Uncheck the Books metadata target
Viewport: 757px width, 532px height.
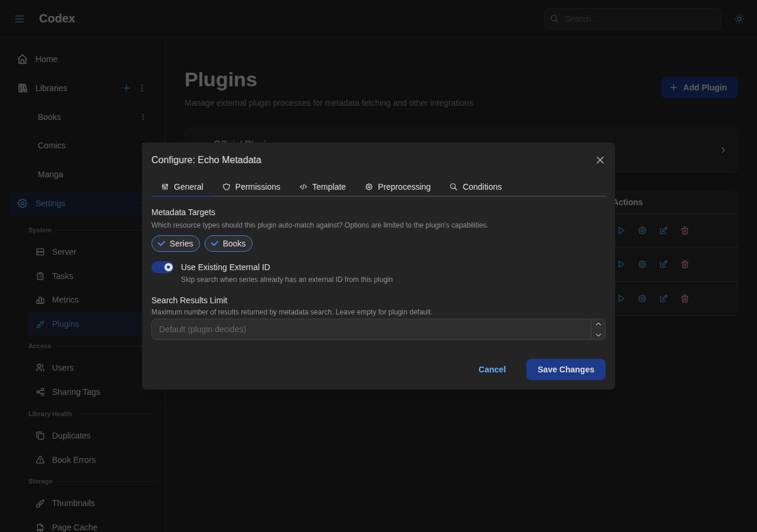tap(228, 243)
